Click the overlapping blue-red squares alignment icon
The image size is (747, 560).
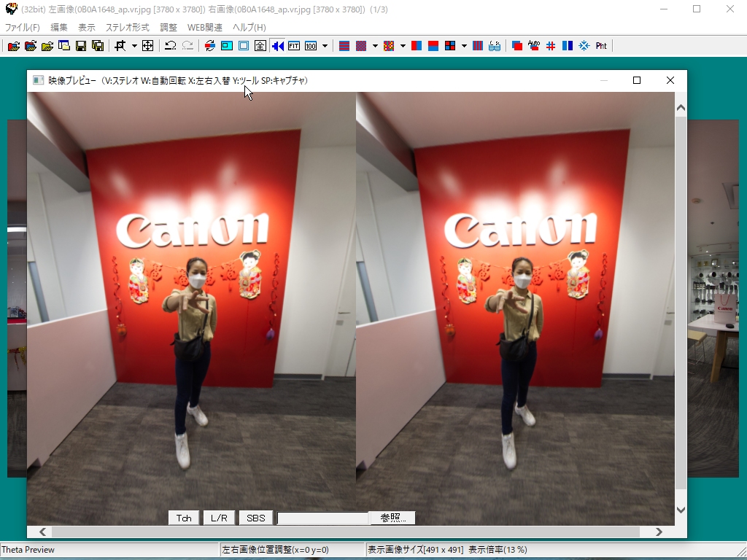point(517,46)
